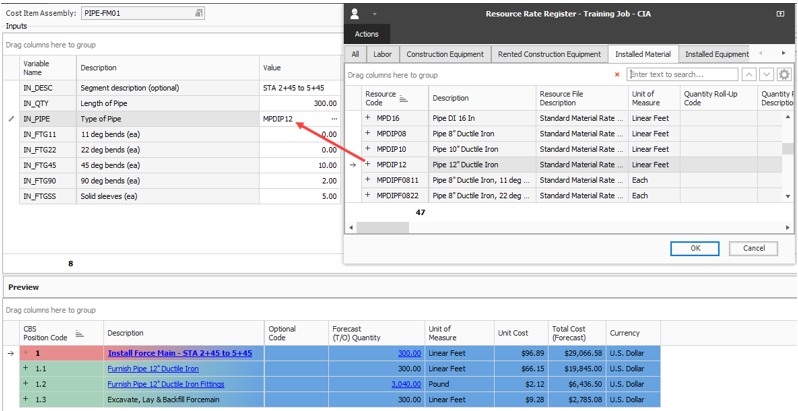Open the Actions menu

[366, 34]
